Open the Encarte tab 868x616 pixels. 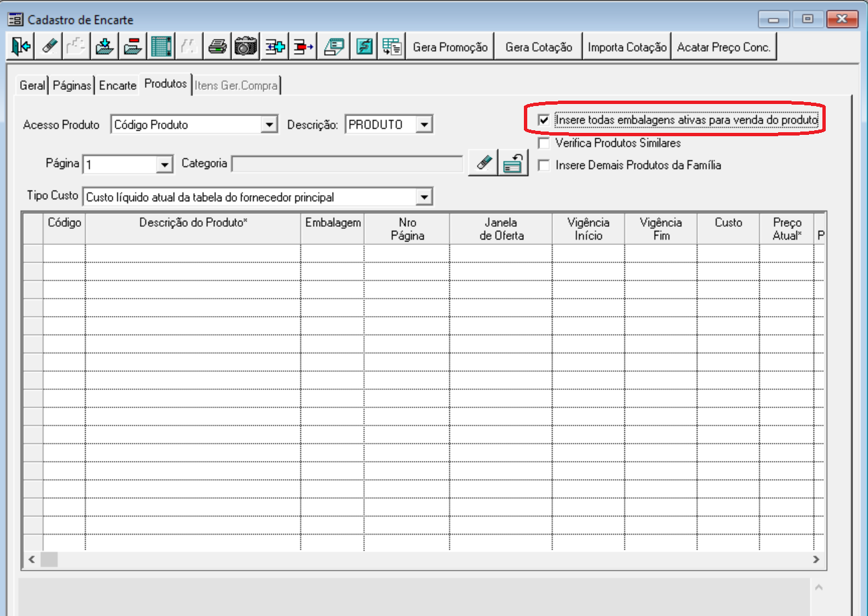pyautogui.click(x=117, y=86)
